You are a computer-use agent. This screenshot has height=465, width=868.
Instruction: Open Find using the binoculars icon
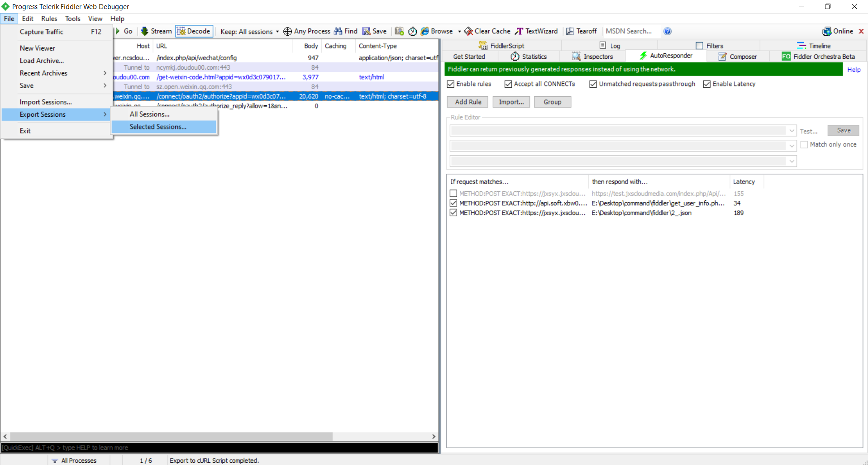(338, 31)
